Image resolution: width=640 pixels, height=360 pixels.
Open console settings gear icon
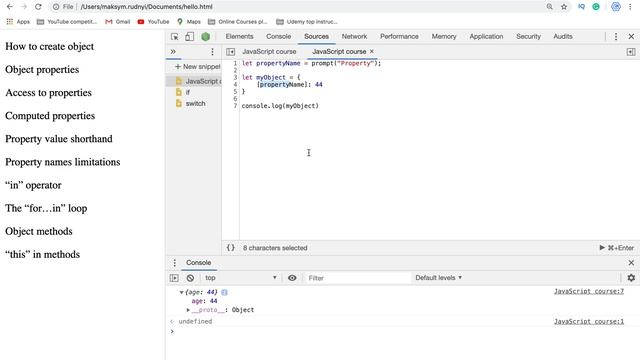coord(631,278)
